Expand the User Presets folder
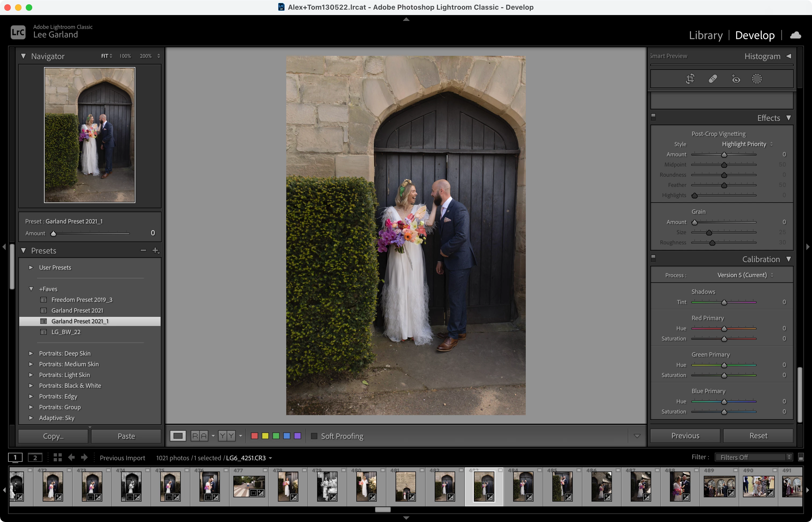Viewport: 812px width, 522px height. [31, 267]
